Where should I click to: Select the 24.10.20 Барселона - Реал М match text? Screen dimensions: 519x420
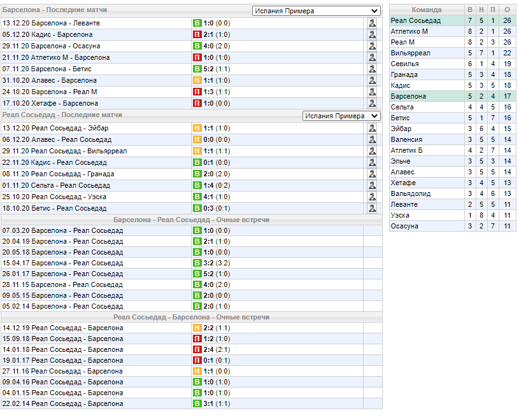click(50, 92)
